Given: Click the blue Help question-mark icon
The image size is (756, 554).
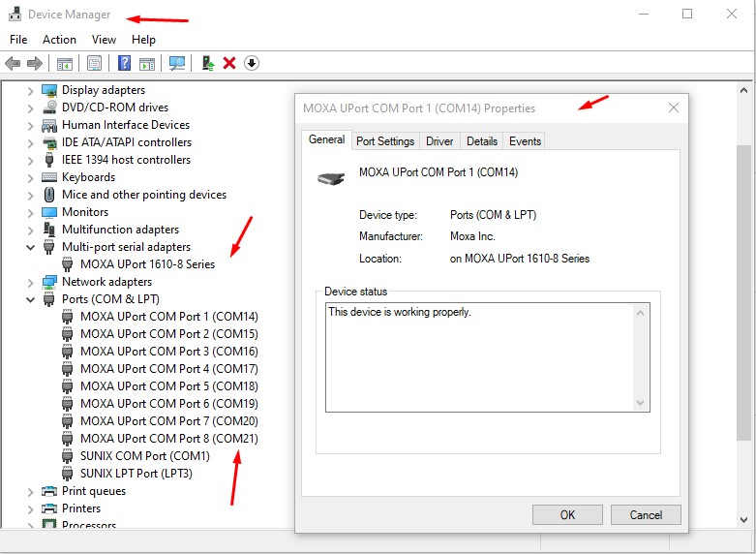Looking at the screenshot, I should point(125,63).
